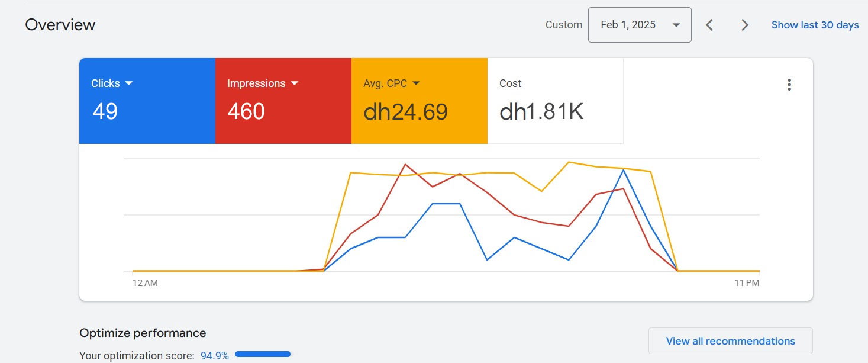The image size is (868, 363).
Task: Open the Avg. CPC metric dropdown arrow
Action: (x=416, y=83)
